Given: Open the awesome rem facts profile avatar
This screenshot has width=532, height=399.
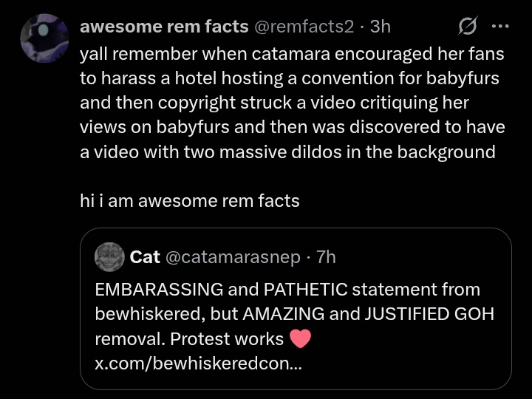Looking at the screenshot, I should point(44,40).
